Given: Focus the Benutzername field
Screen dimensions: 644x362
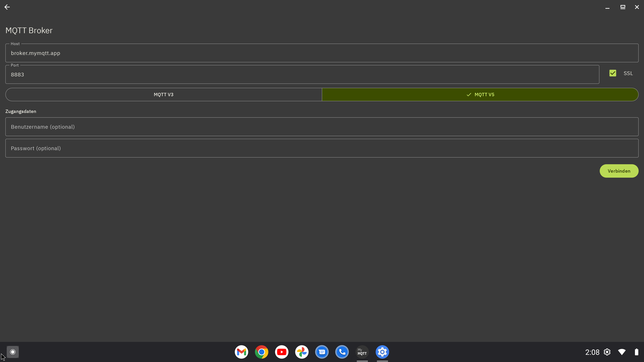Looking at the screenshot, I should click(x=322, y=127).
